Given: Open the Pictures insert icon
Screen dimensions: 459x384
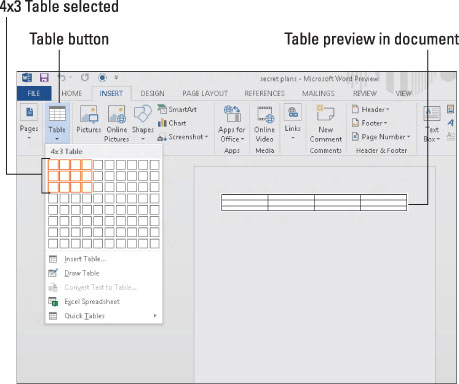Looking at the screenshot, I should [89, 114].
